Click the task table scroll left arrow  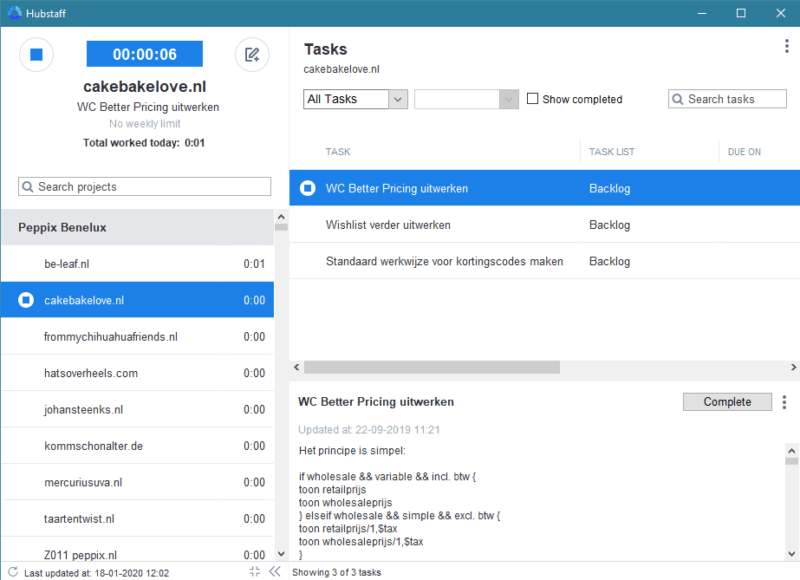(296, 367)
